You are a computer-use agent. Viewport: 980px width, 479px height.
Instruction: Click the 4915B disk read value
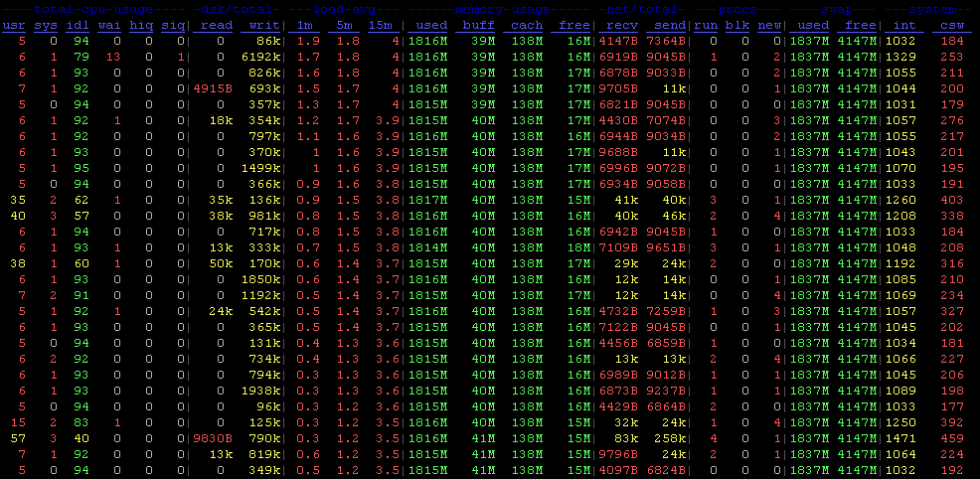point(211,88)
